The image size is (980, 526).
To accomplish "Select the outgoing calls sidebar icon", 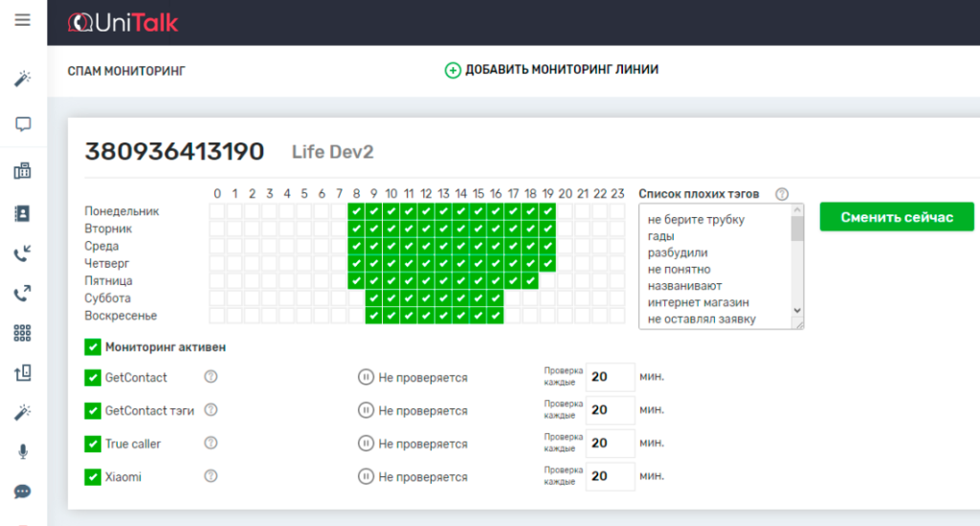I will pos(23,294).
